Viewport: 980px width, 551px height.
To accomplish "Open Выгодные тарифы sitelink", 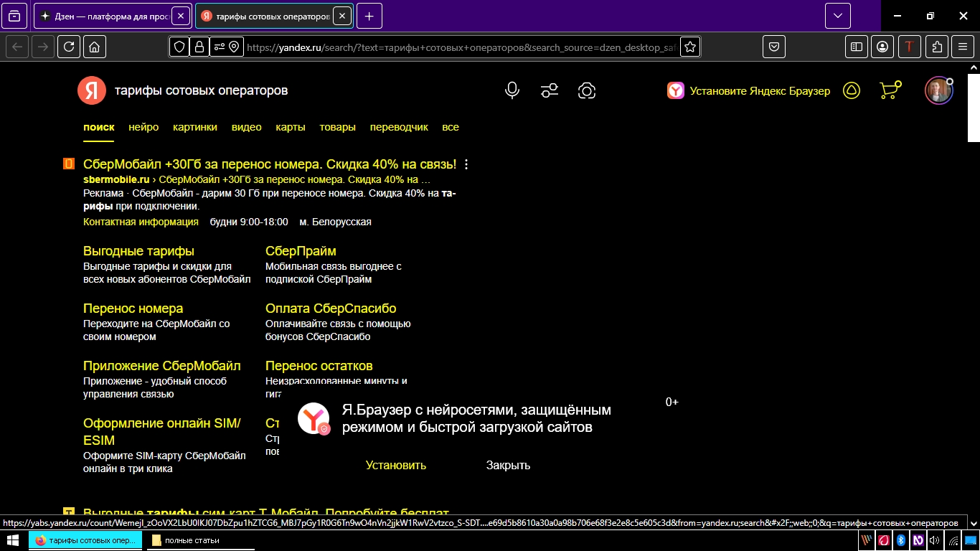I will click(138, 251).
